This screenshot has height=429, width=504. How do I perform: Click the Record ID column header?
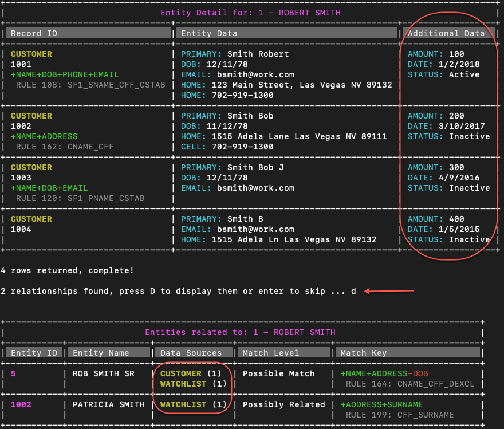coord(88,33)
